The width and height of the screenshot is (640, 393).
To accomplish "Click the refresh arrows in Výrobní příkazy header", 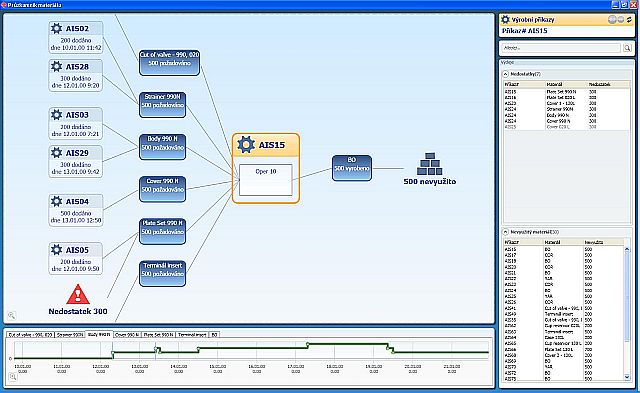I will (x=629, y=20).
